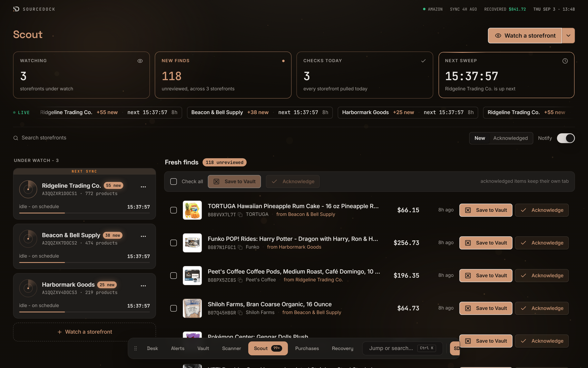Open the Desk tab in the dock
588x368 pixels.
152,348
